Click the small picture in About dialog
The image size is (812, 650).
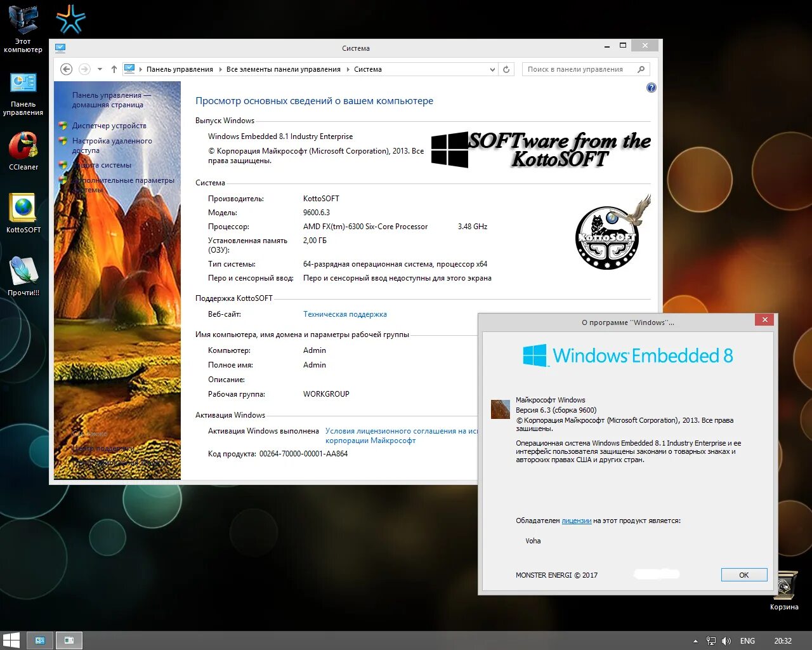point(501,409)
